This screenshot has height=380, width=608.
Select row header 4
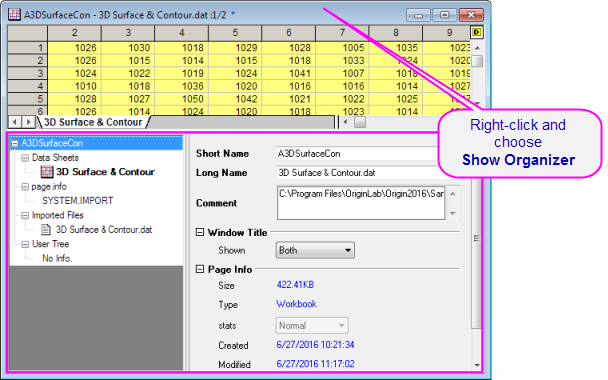[x=28, y=86]
